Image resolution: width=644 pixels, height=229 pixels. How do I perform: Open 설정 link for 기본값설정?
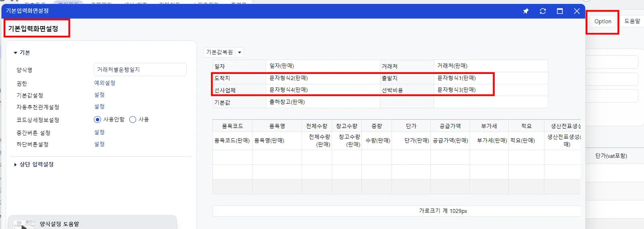[x=99, y=95]
